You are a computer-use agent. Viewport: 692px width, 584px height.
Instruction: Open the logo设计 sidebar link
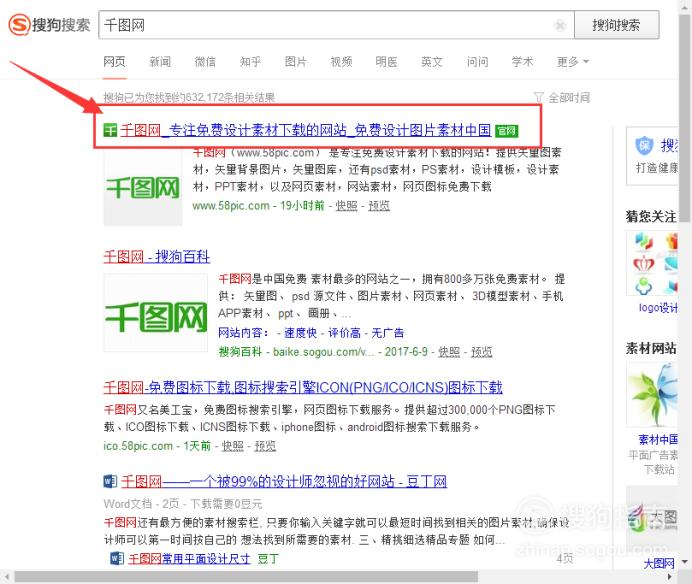point(658,308)
